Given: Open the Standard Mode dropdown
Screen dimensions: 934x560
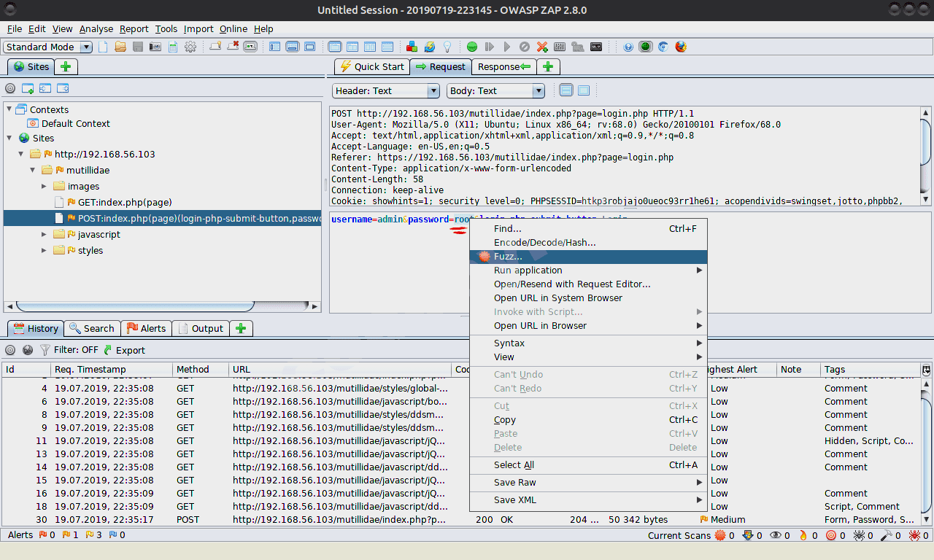Looking at the screenshot, I should click(x=48, y=47).
